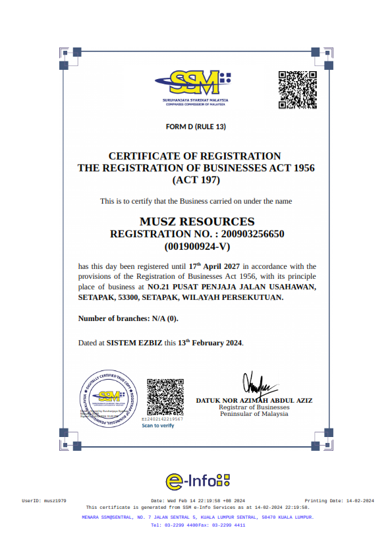Click the UserID musz1979 footer text
Screen dimensions: 392x555
(44, 501)
